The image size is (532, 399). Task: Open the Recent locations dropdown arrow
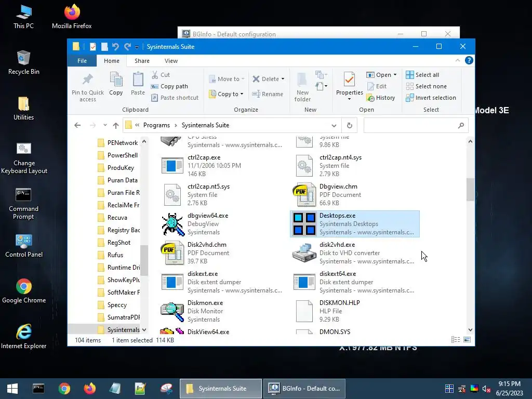[105, 125]
